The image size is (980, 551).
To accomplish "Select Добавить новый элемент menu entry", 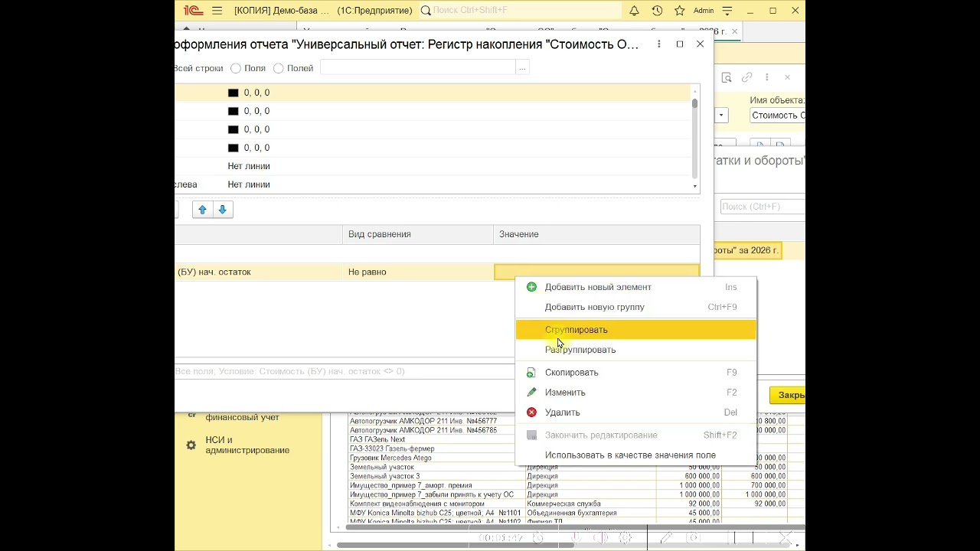I will point(597,287).
